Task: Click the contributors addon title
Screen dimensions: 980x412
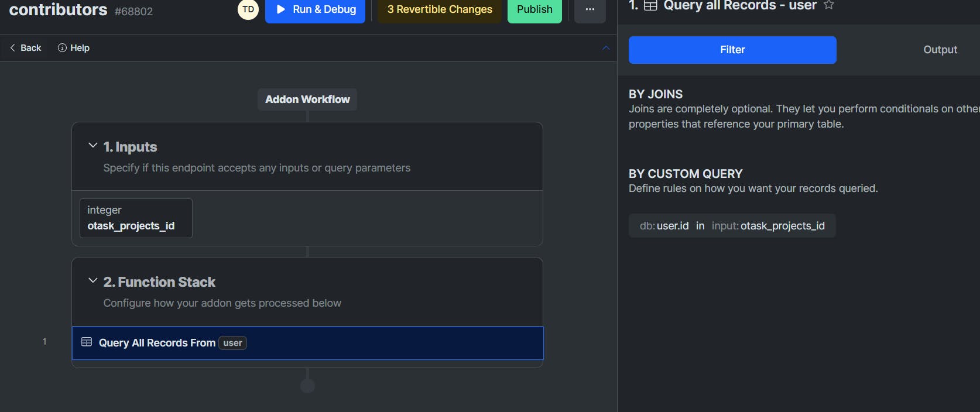Action: [58, 9]
